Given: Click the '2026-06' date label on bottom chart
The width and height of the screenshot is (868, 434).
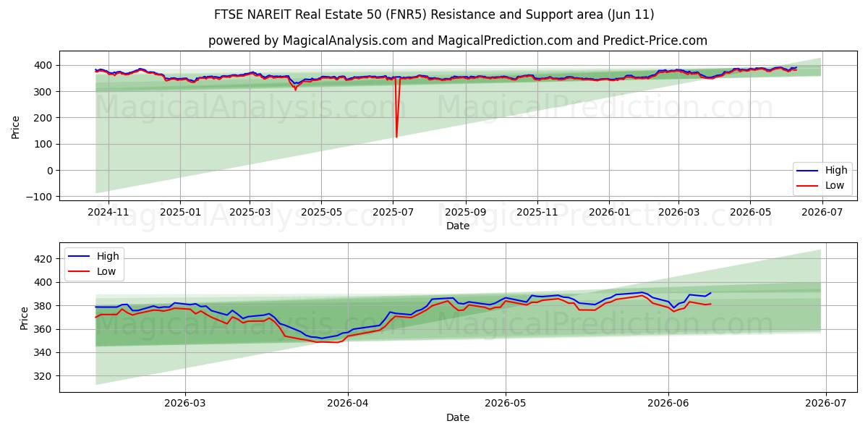Looking at the screenshot, I should 668,404.
